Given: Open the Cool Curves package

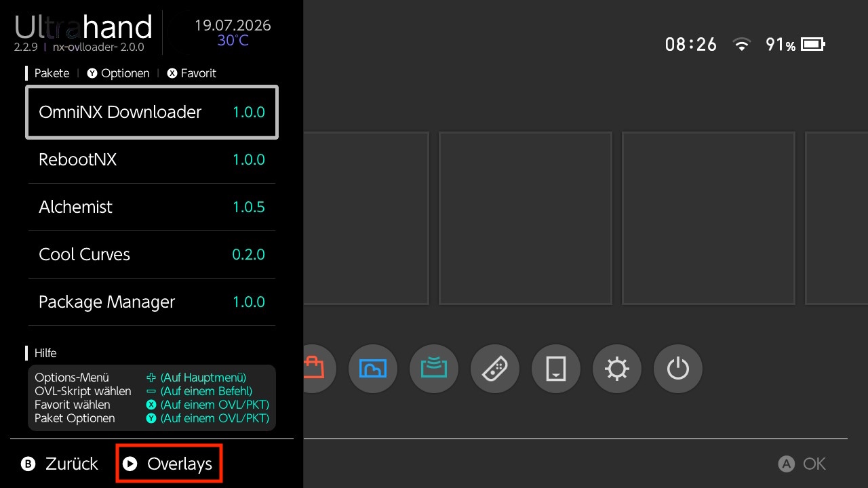Looking at the screenshot, I should [152, 255].
